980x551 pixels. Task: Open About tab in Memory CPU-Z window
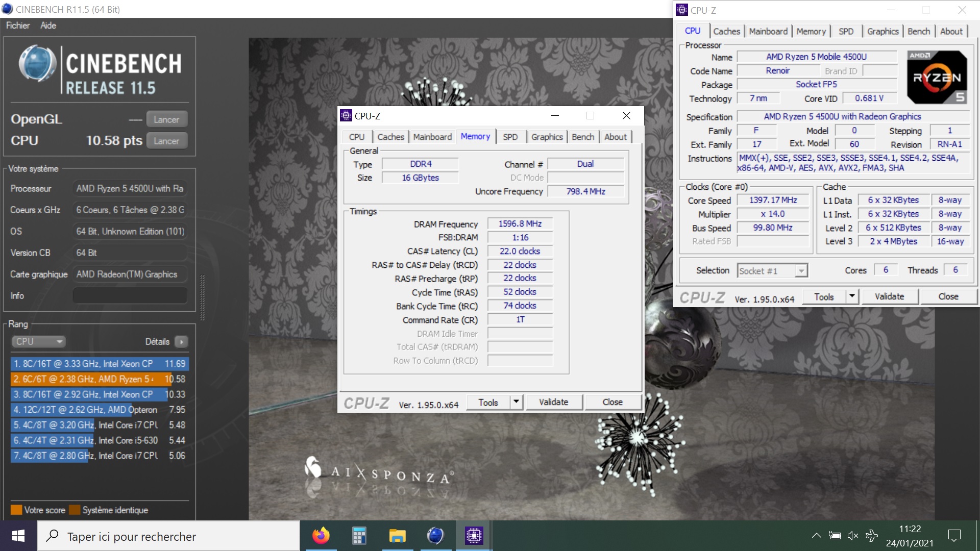(616, 137)
